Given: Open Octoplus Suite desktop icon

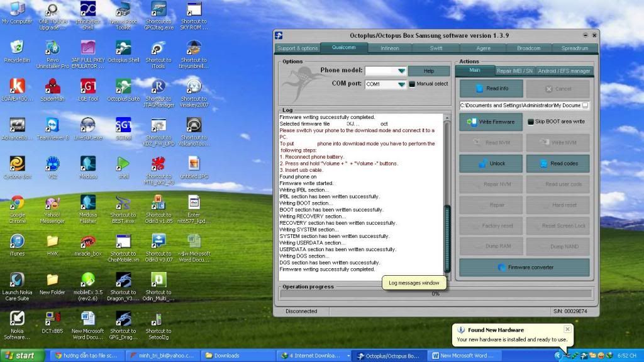Looking at the screenshot, I should (x=123, y=90).
